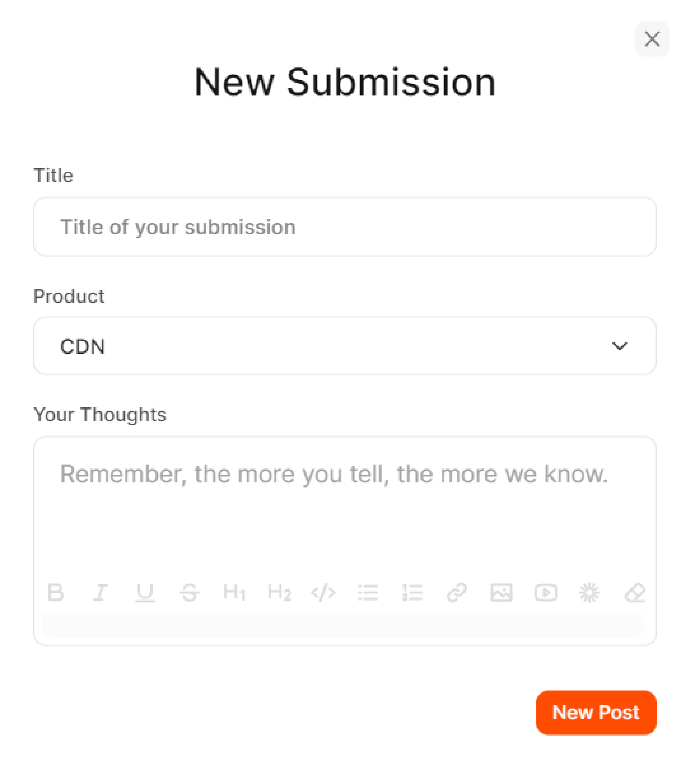
Task: Insert a hyperlink
Action: [x=457, y=593]
